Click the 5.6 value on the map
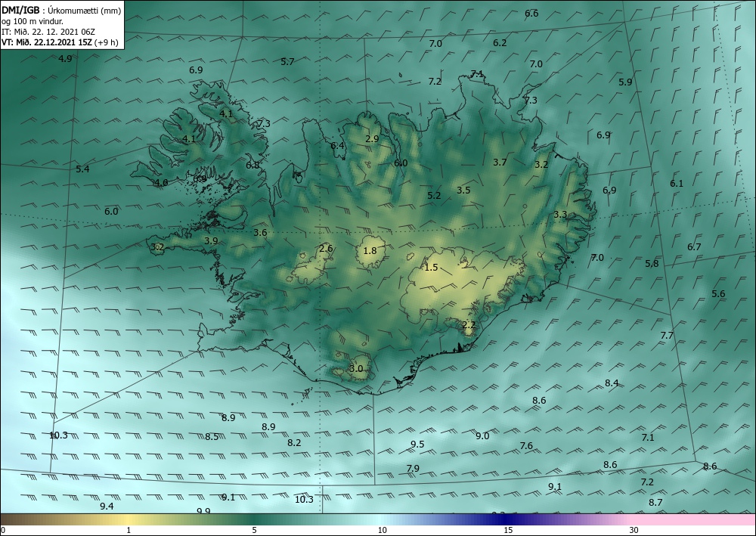 pyautogui.click(x=718, y=294)
